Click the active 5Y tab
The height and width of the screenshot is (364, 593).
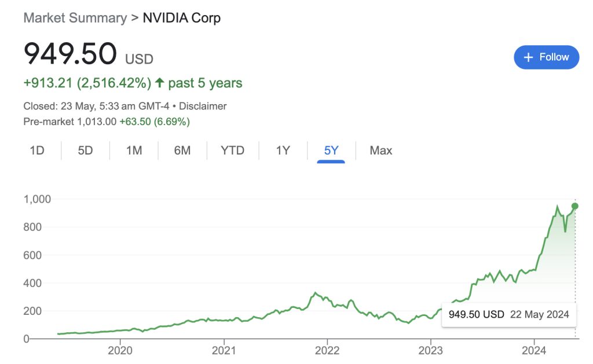331,150
